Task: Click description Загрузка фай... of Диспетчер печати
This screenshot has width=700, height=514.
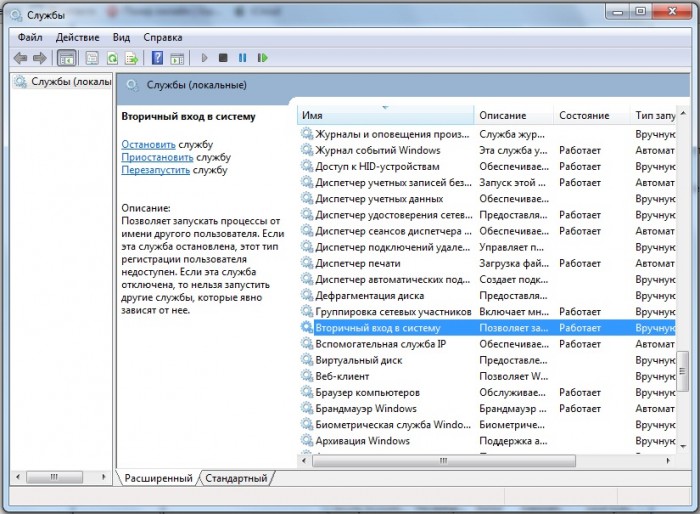Action: coord(514,263)
